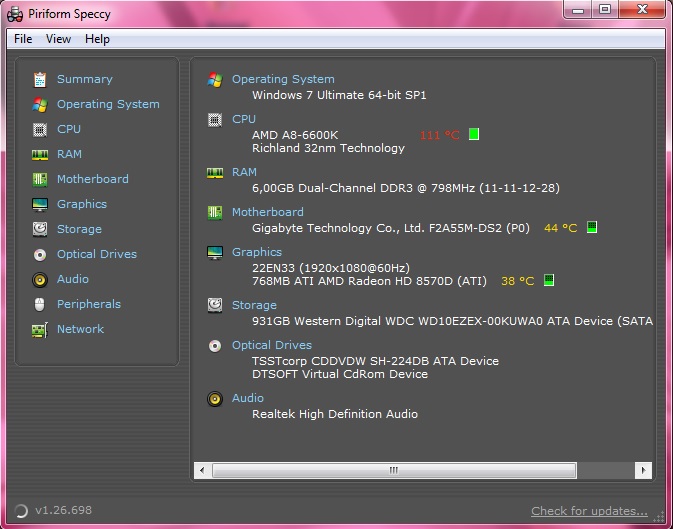The height and width of the screenshot is (529, 673).
Task: Show the RAM details from sidebar
Action: click(x=70, y=154)
